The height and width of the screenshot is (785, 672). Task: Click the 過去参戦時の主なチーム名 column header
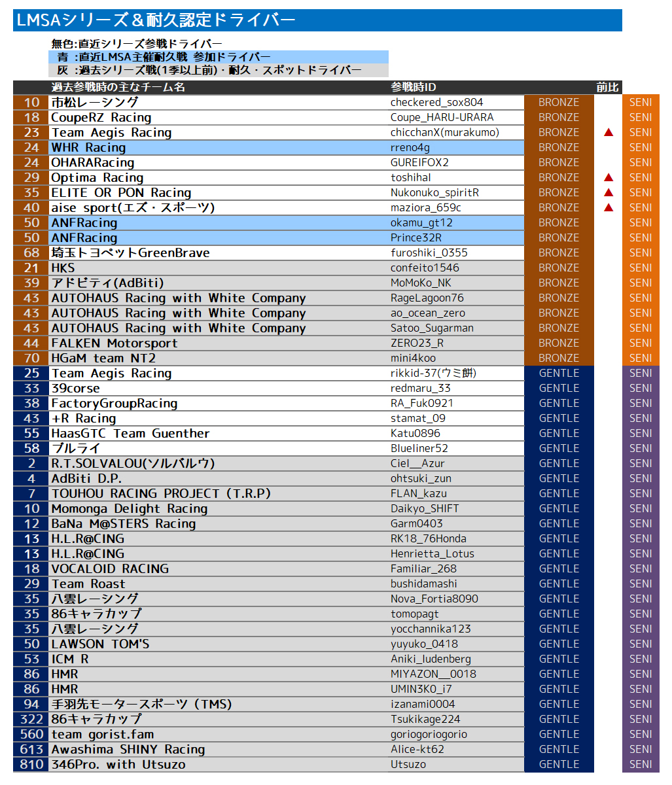click(x=118, y=88)
